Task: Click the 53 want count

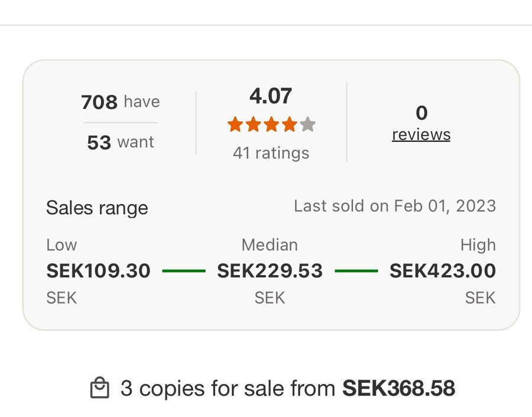Action: [x=121, y=143]
